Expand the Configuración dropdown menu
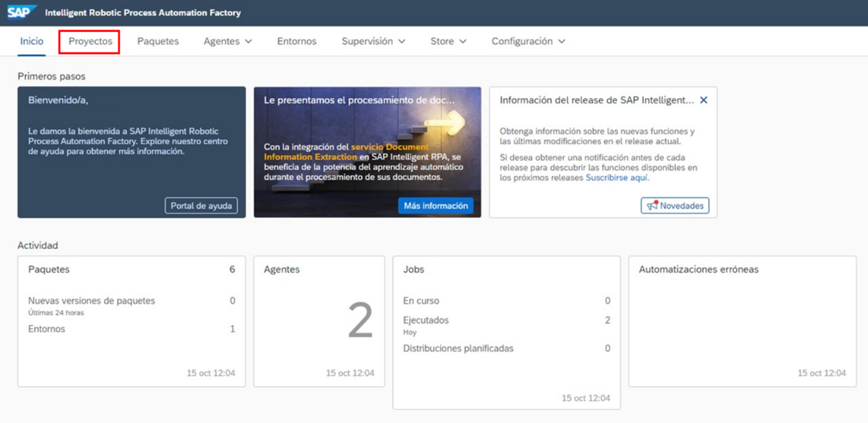This screenshot has width=868, height=423. coord(529,41)
